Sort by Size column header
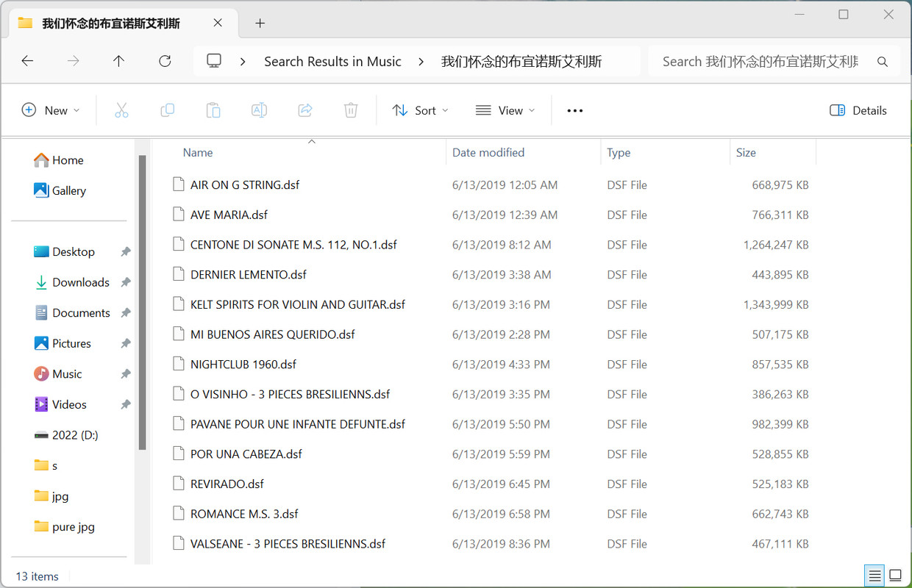 click(x=746, y=153)
